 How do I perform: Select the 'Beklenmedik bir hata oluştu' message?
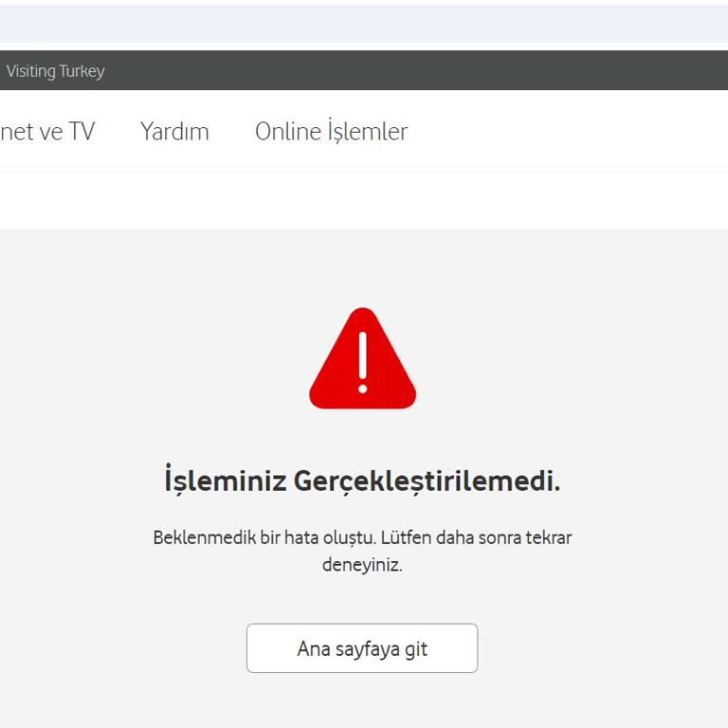pos(362,551)
